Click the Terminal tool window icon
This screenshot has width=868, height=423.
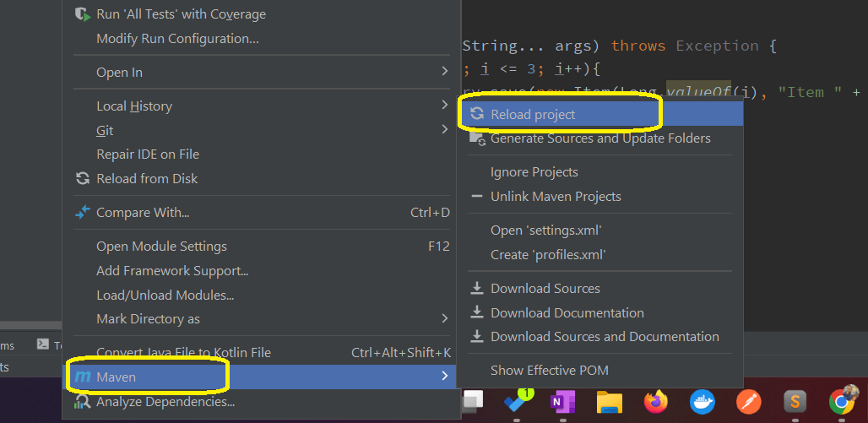[42, 344]
